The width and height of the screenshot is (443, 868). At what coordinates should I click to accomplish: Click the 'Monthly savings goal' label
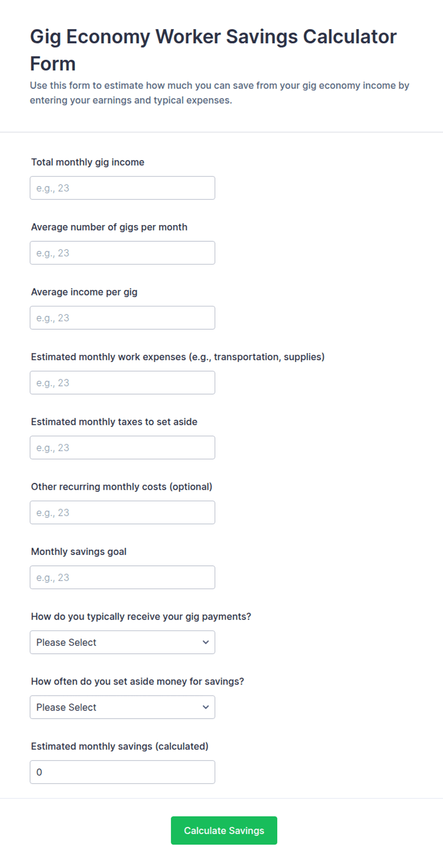(79, 552)
